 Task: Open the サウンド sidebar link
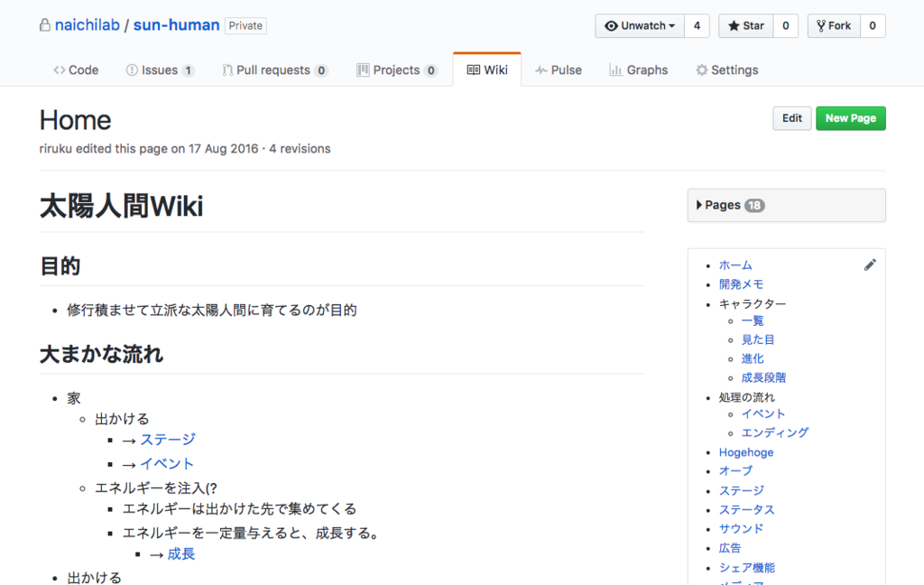[742, 528]
